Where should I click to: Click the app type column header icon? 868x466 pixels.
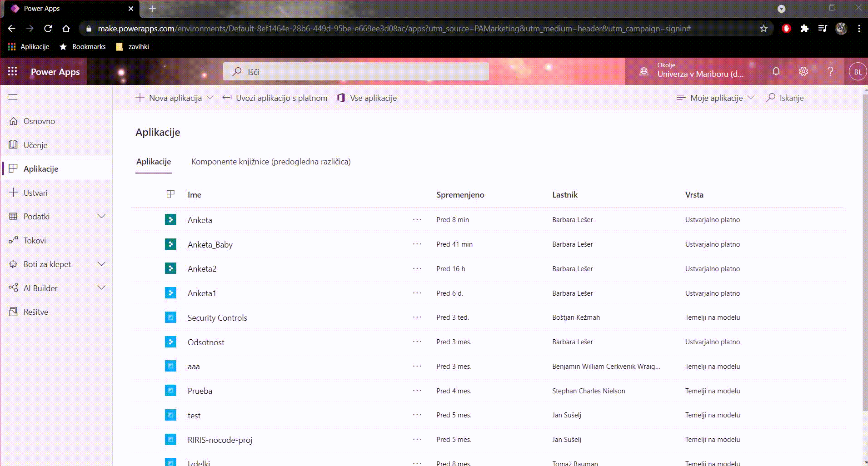(x=170, y=194)
